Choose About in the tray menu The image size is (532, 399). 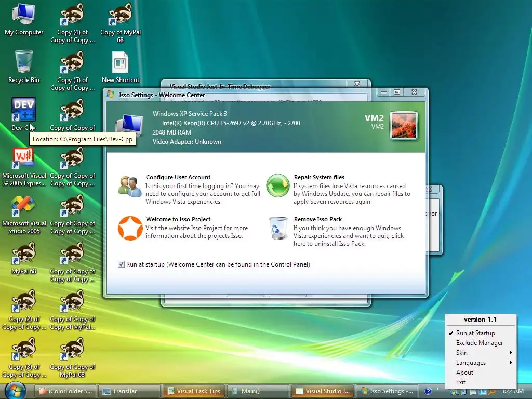(x=481, y=372)
